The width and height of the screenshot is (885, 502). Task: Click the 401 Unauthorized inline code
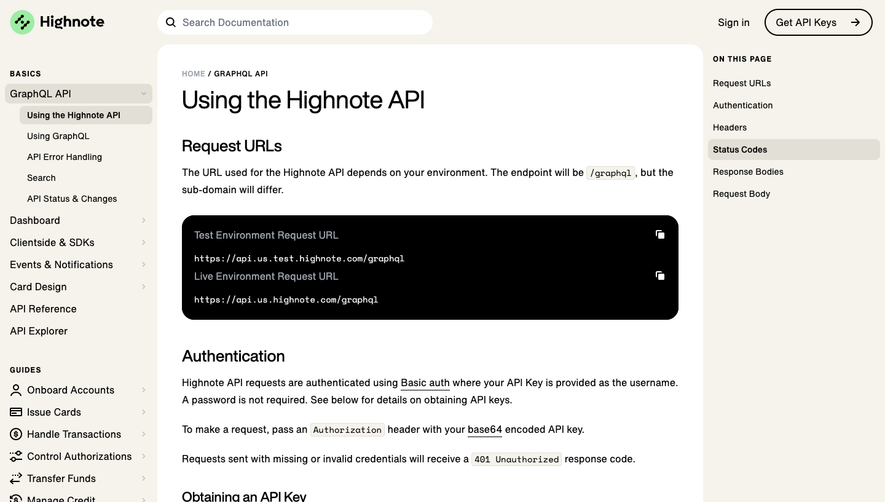click(x=516, y=459)
